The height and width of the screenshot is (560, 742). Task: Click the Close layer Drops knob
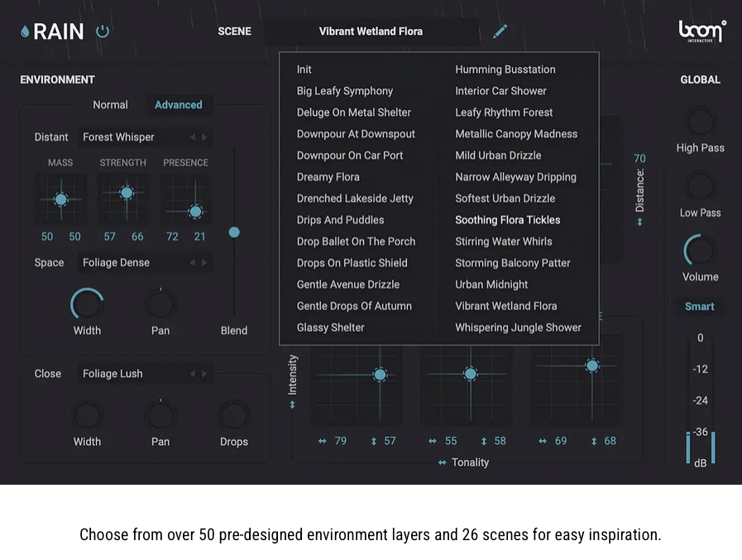(x=234, y=415)
